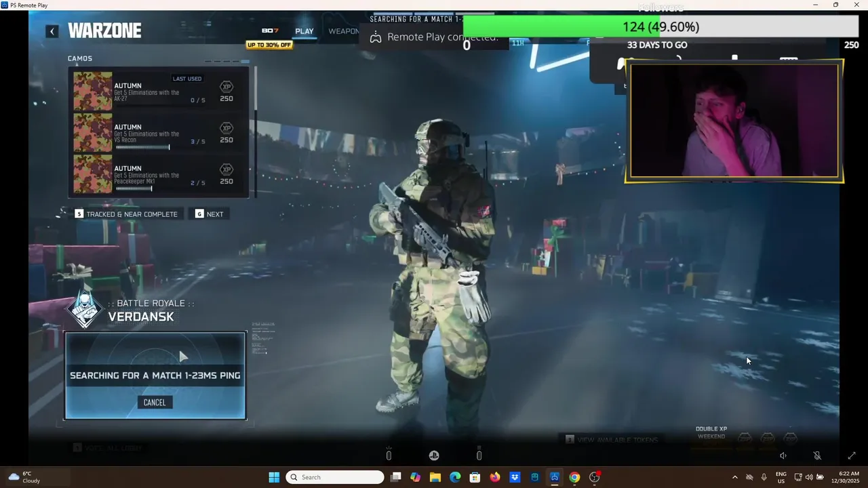Select the Autumn AK-27 camo challenge
The height and width of the screenshot is (488, 868).
(x=159, y=91)
